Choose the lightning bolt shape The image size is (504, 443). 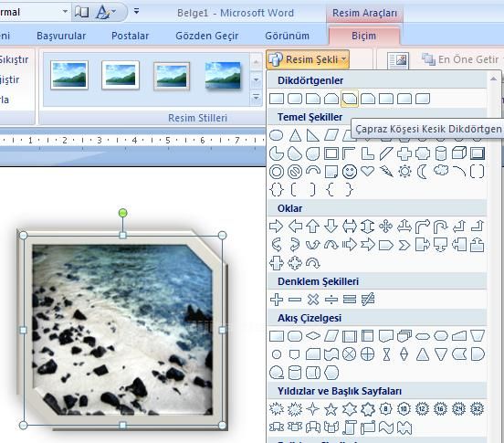click(385, 172)
